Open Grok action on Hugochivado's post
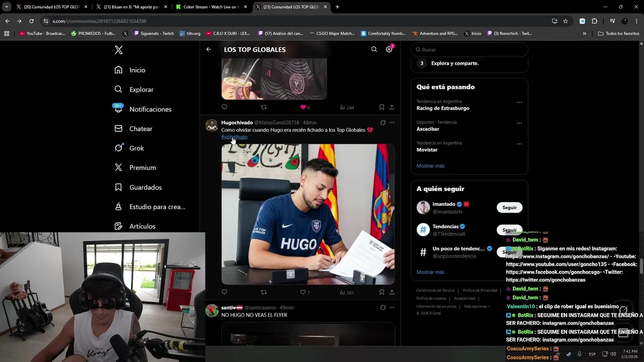The width and height of the screenshot is (644, 362). (383, 123)
